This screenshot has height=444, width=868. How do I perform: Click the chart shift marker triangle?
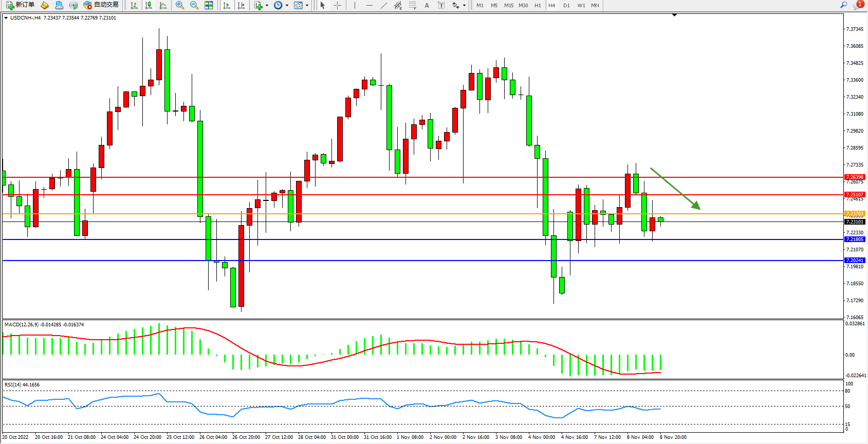click(x=674, y=15)
